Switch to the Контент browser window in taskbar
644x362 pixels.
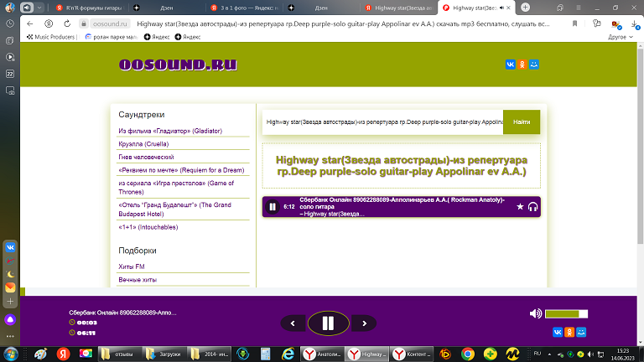[x=413, y=354]
